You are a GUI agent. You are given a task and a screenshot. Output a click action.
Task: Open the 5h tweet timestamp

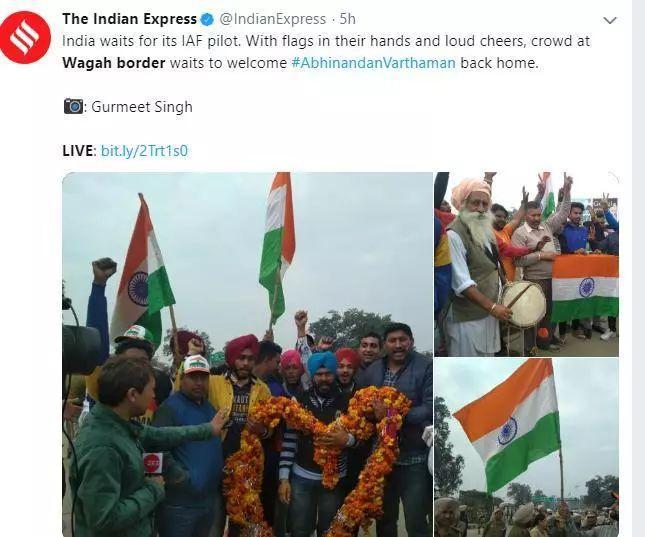[348, 19]
